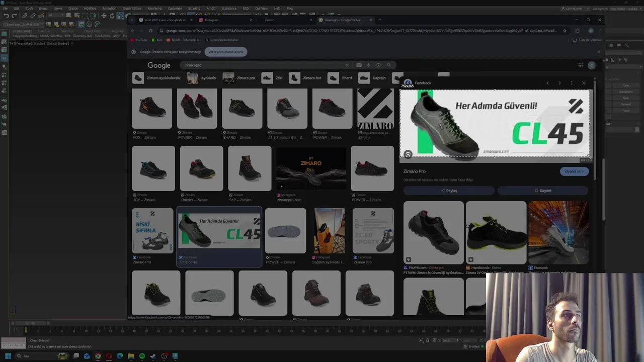This screenshot has width=644, height=362.
Task: Click the Paylaş button
Action: [449, 191]
